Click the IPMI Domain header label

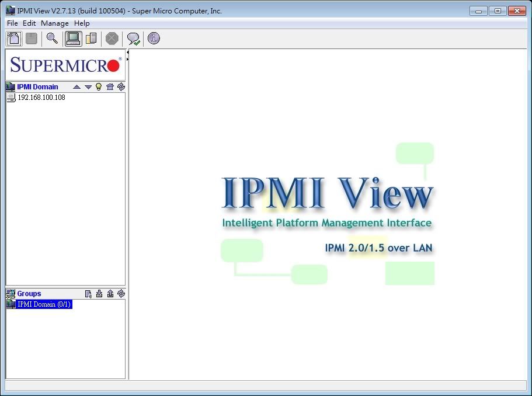[37, 87]
